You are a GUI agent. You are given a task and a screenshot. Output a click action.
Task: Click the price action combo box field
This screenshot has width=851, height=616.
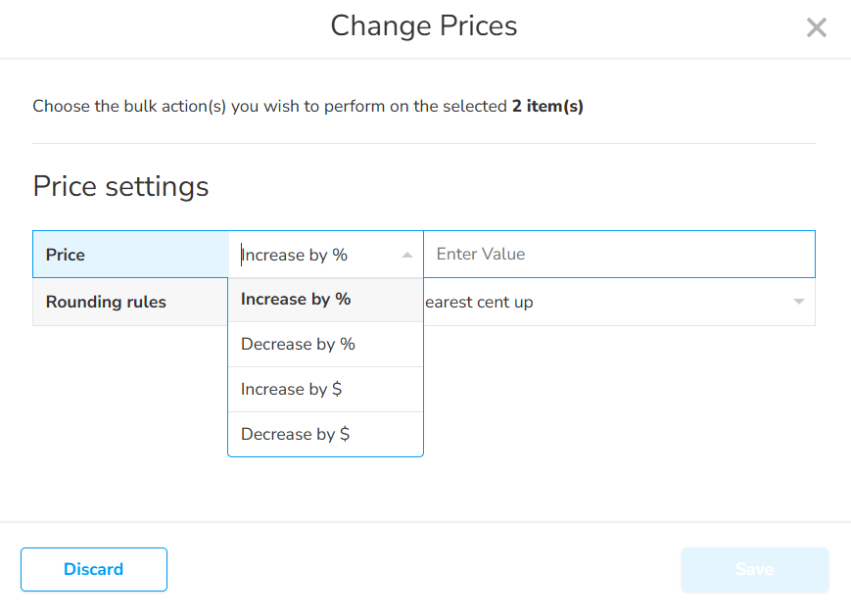coord(313,255)
